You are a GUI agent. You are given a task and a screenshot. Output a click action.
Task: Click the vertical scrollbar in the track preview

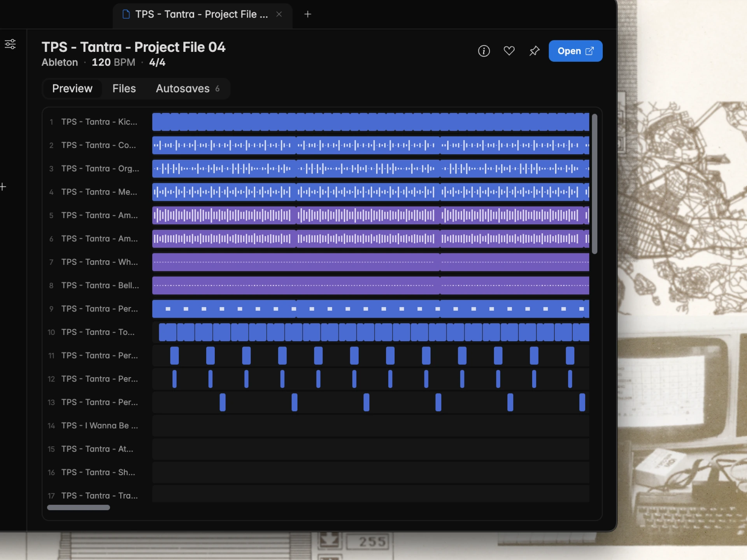[x=594, y=184]
